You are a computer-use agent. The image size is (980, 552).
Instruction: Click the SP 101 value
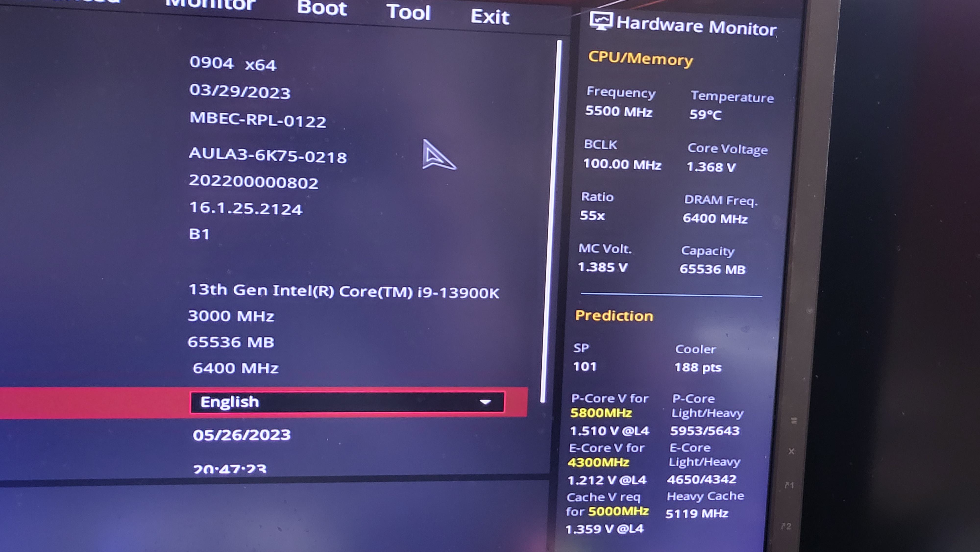[x=585, y=367]
